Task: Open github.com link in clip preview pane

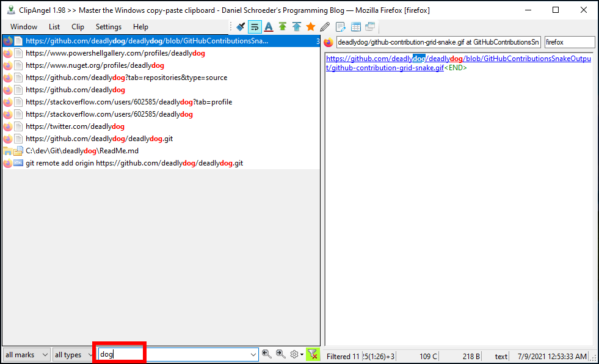Action: pos(459,63)
